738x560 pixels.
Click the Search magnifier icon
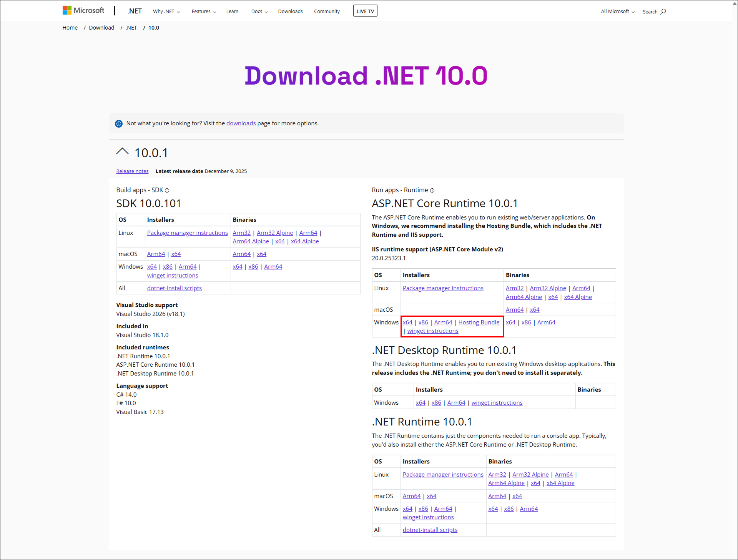pos(663,12)
